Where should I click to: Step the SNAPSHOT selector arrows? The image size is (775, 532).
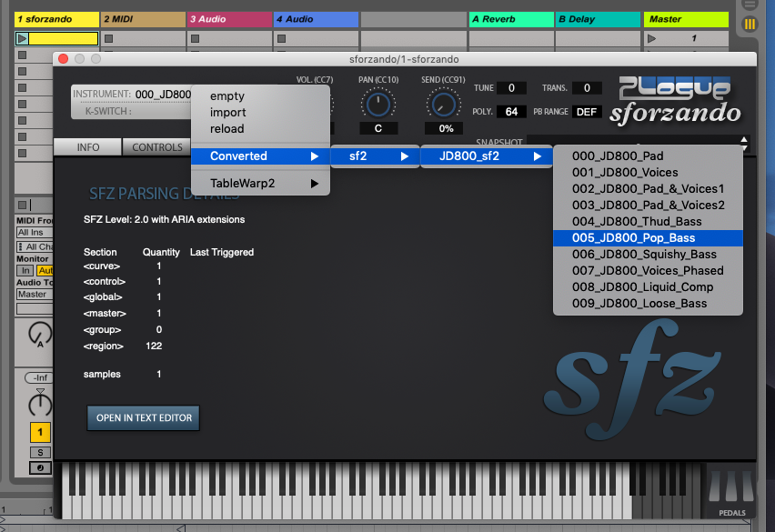pyautogui.click(x=744, y=143)
